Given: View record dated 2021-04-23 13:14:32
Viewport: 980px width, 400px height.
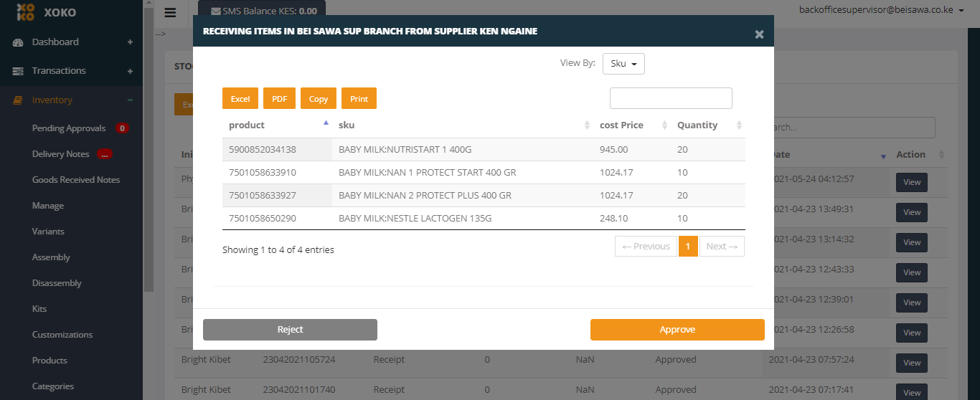Looking at the screenshot, I should 912,243.
